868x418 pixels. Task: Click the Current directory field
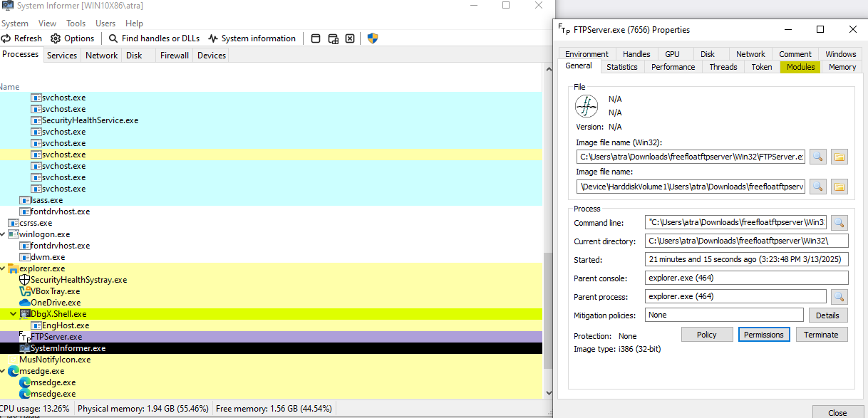747,241
